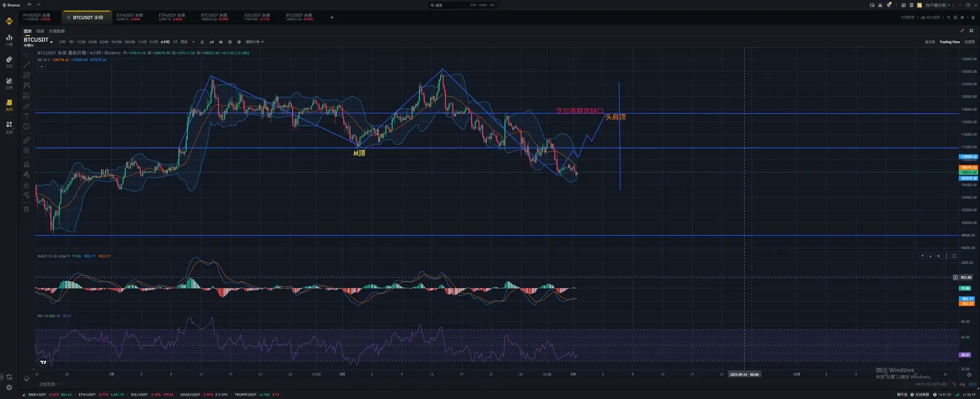Screen dimensions: 980x399
Task: Open the 全部 all-apps sidebar section
Action: click(x=9, y=127)
